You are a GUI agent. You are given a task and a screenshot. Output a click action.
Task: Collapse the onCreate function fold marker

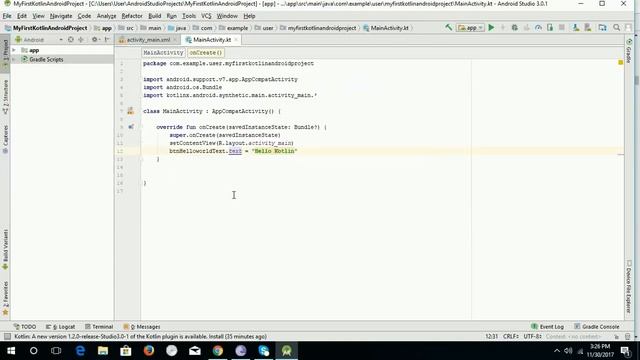click(142, 127)
